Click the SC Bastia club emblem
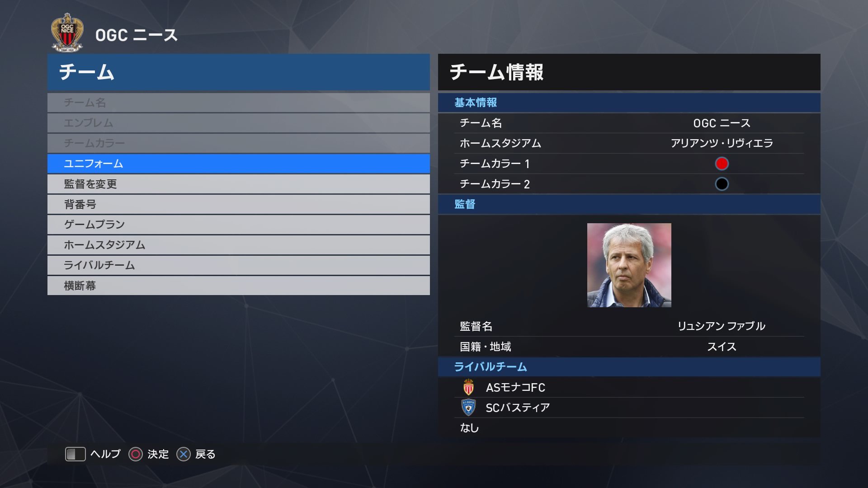Viewport: 868px width, 488px height. click(x=469, y=408)
